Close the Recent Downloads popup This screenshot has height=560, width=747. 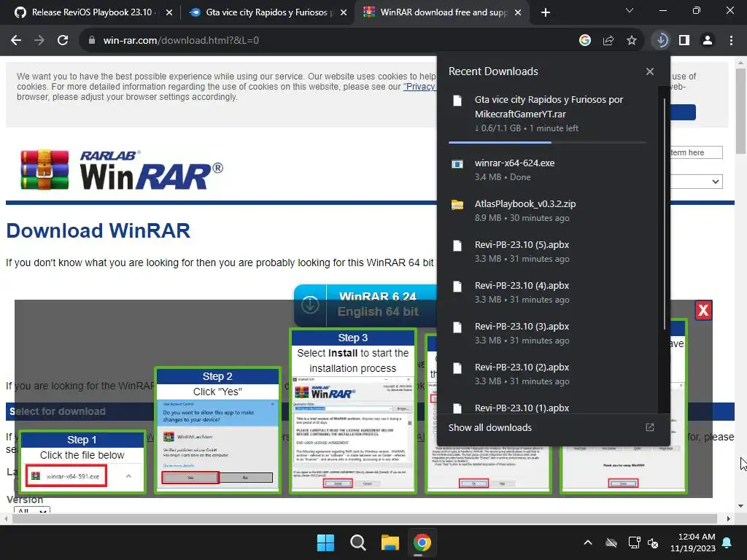point(650,71)
